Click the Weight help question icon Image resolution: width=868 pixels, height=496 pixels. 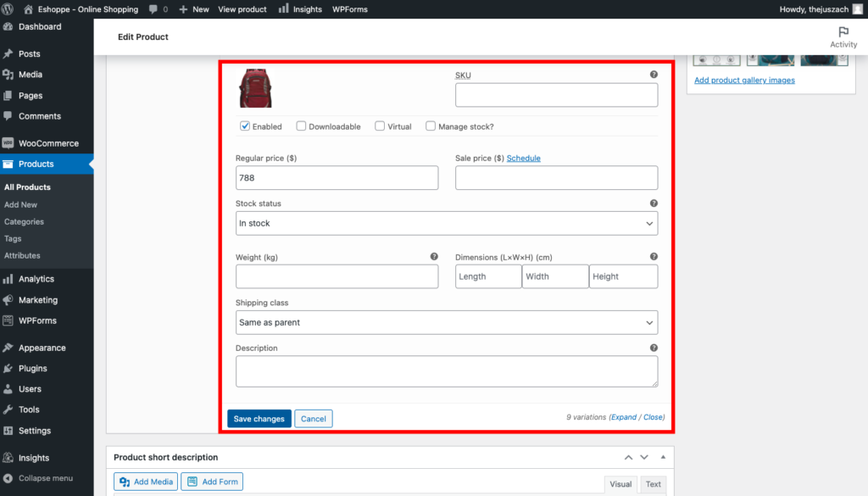434,256
